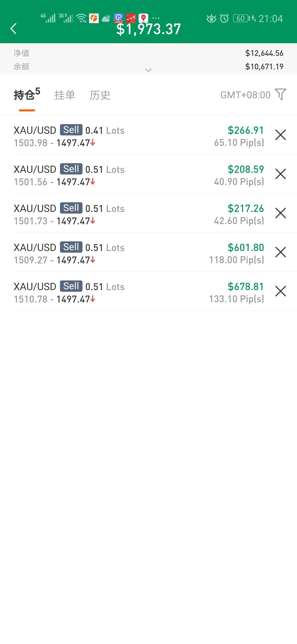
Task: Close the position opened at 1501.56
Action: coord(280,174)
